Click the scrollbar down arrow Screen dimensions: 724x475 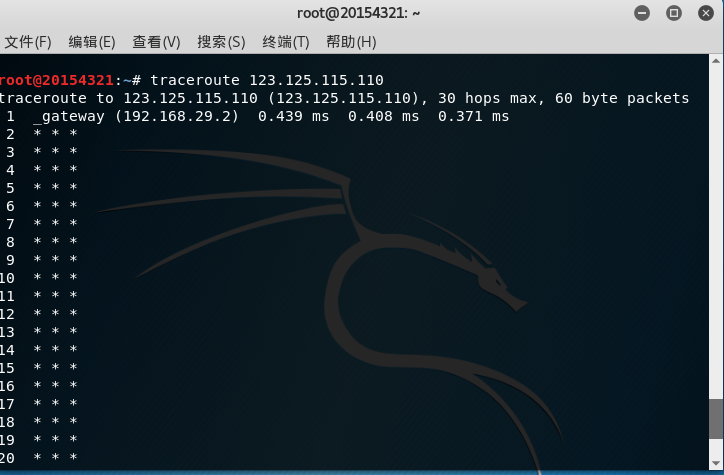716,463
